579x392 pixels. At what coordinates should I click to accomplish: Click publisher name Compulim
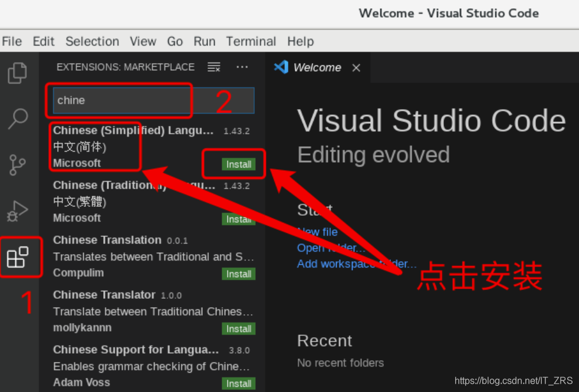click(78, 273)
